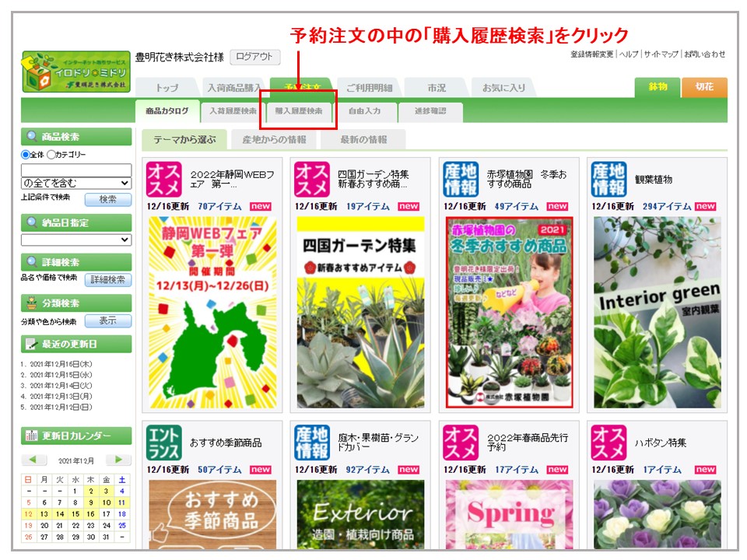This screenshot has height=560, width=747.
Task: Open the 購入履歴検索 sub-tab
Action: pos(299,111)
